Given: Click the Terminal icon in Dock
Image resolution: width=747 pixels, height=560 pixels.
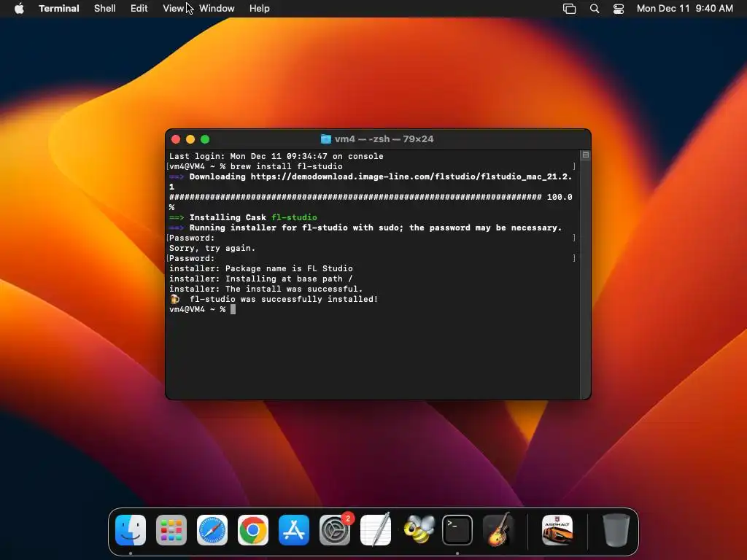Looking at the screenshot, I should (x=457, y=530).
